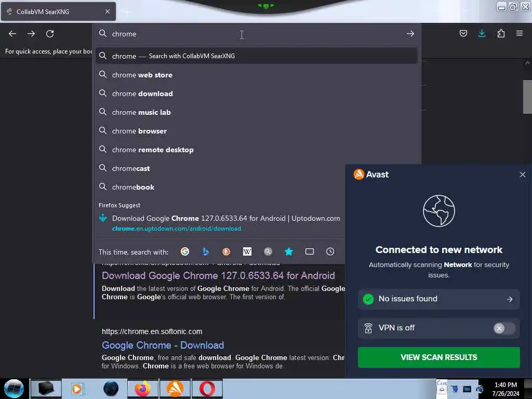Click the VIEW SCAN RESULTS button
Image resolution: width=532 pixels, height=399 pixels.
click(x=438, y=357)
